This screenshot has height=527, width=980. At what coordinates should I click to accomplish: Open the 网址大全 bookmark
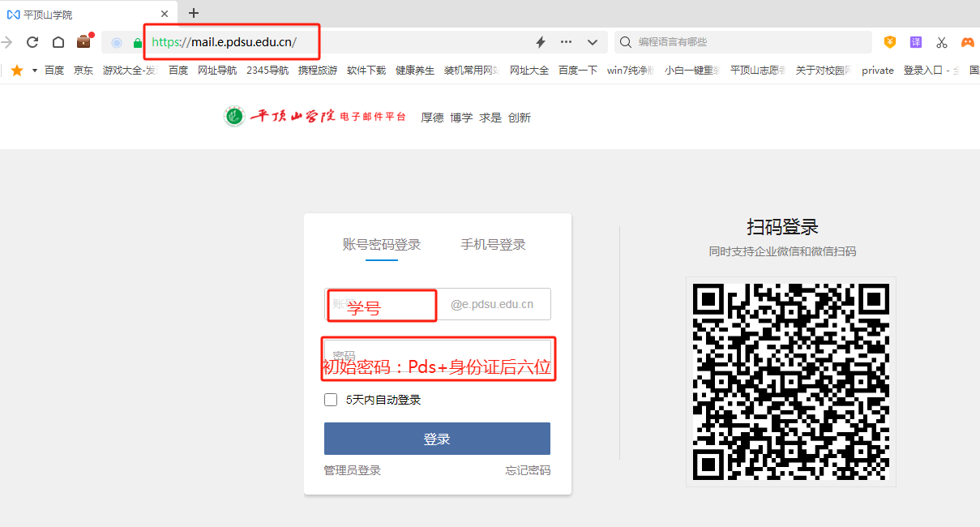(x=529, y=71)
